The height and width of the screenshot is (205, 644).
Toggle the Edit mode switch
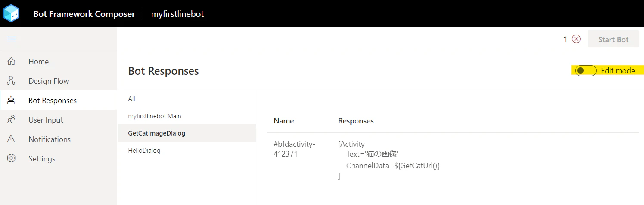coord(586,70)
